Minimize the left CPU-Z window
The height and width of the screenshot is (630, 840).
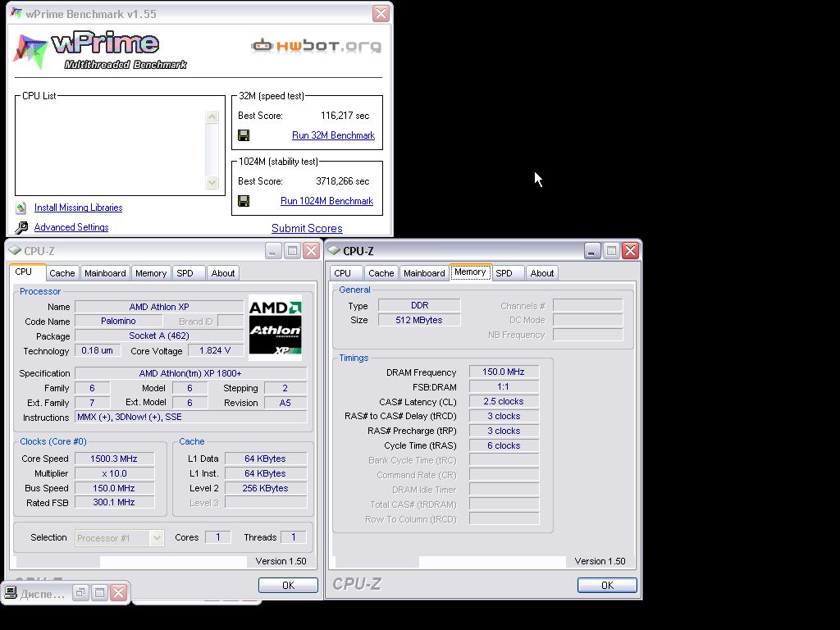(273, 251)
